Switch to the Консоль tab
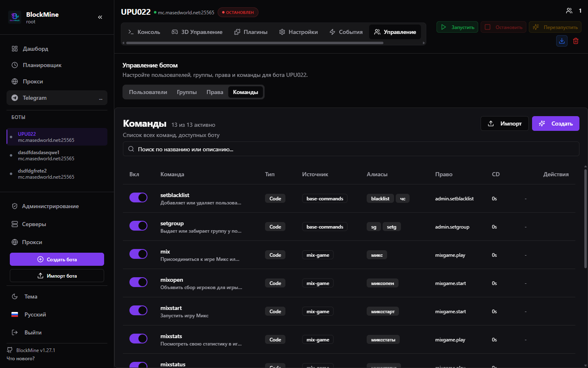588x368 pixels. 144,32
